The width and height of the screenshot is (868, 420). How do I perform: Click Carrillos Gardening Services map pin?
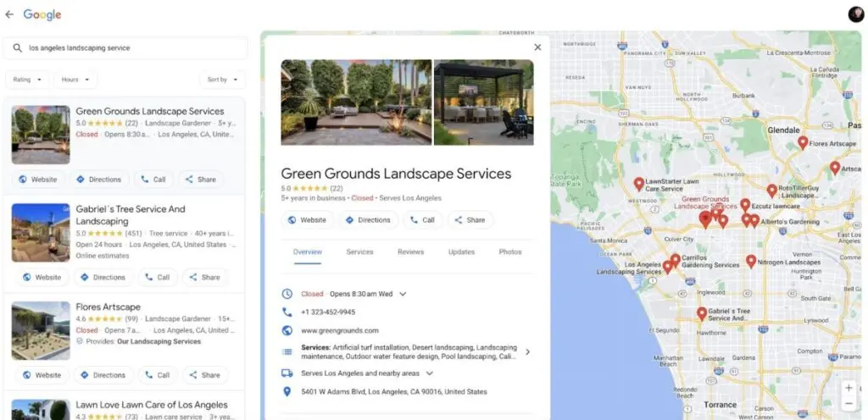click(676, 260)
